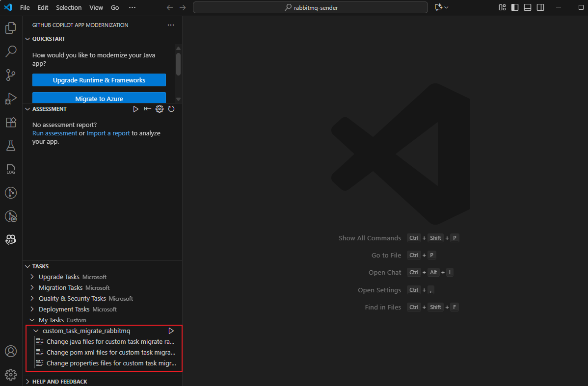Open the Extensions view

(x=11, y=122)
